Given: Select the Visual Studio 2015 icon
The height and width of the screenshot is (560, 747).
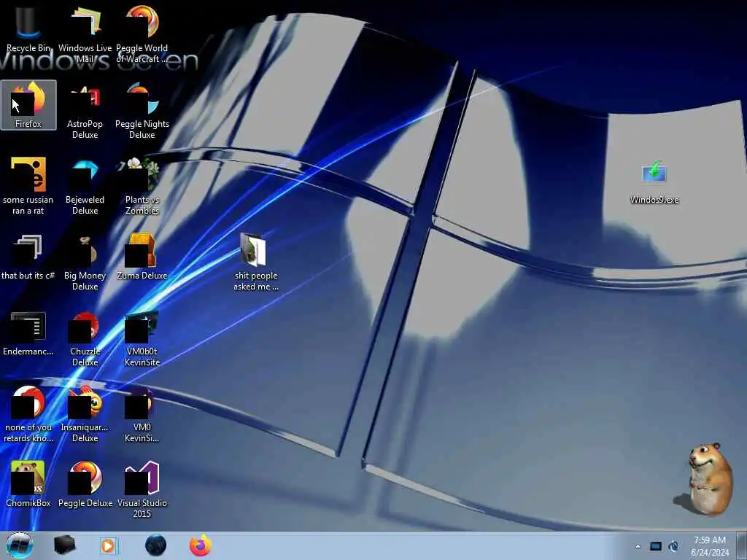Looking at the screenshot, I should [x=142, y=489].
